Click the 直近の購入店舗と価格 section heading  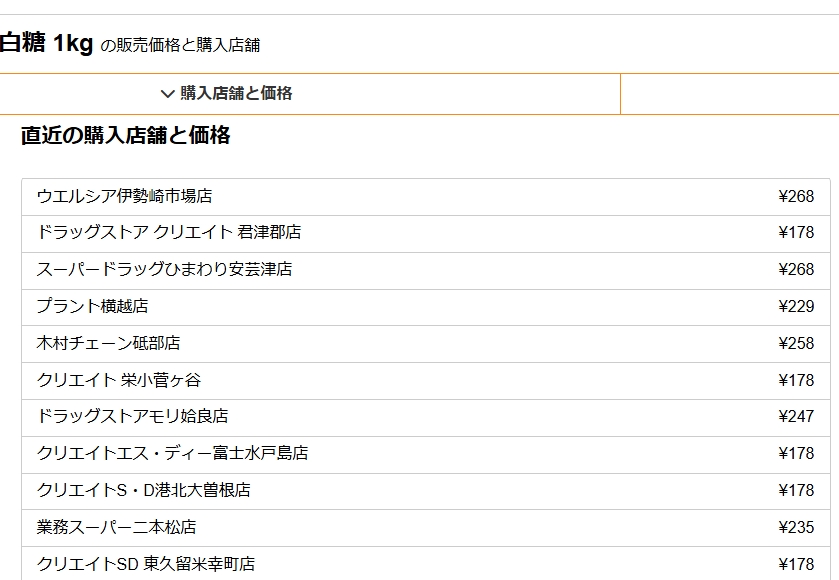coord(126,135)
